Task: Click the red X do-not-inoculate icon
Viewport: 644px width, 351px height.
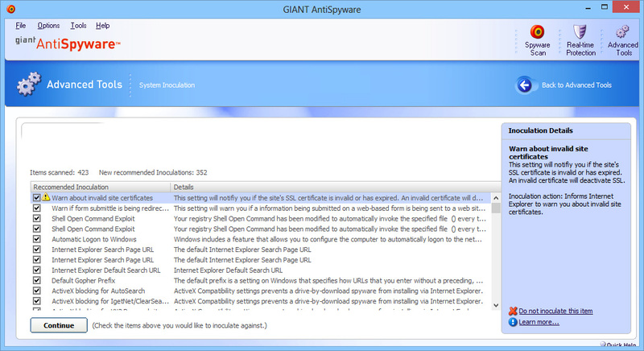Action: coord(513,312)
